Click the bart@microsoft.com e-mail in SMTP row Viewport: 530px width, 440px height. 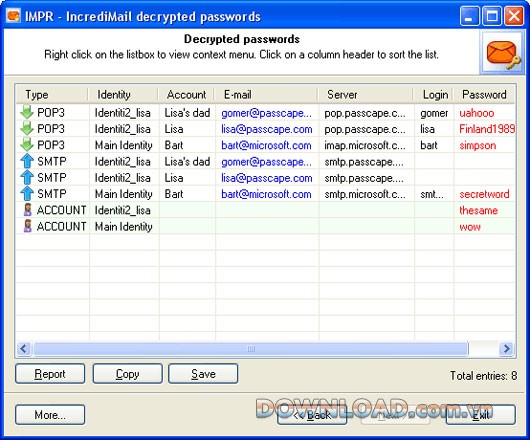(266, 194)
